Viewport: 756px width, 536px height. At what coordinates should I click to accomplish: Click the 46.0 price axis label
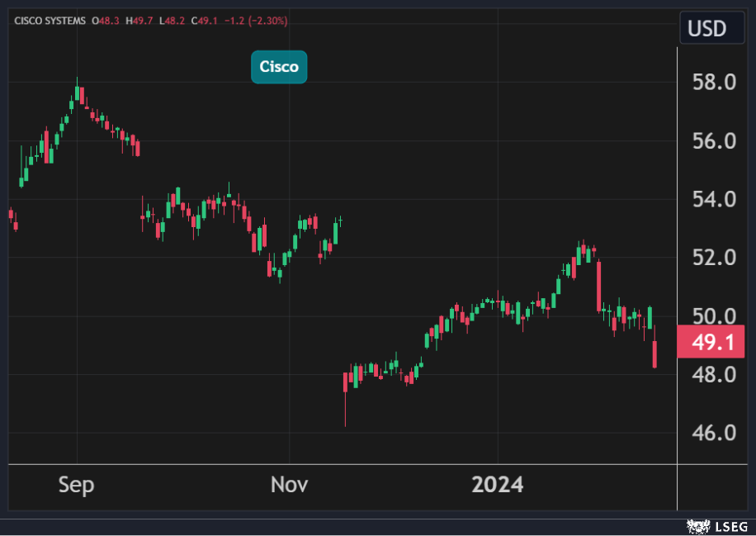712,433
